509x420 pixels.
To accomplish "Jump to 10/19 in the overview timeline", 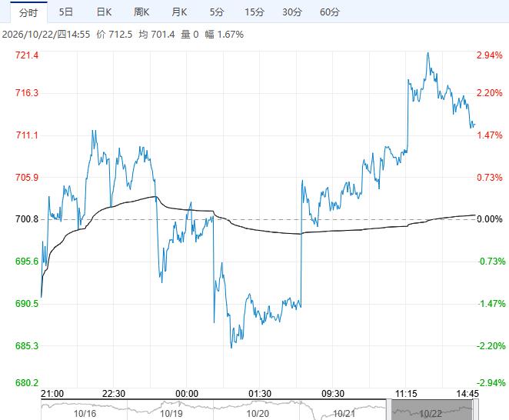I will (x=171, y=414).
